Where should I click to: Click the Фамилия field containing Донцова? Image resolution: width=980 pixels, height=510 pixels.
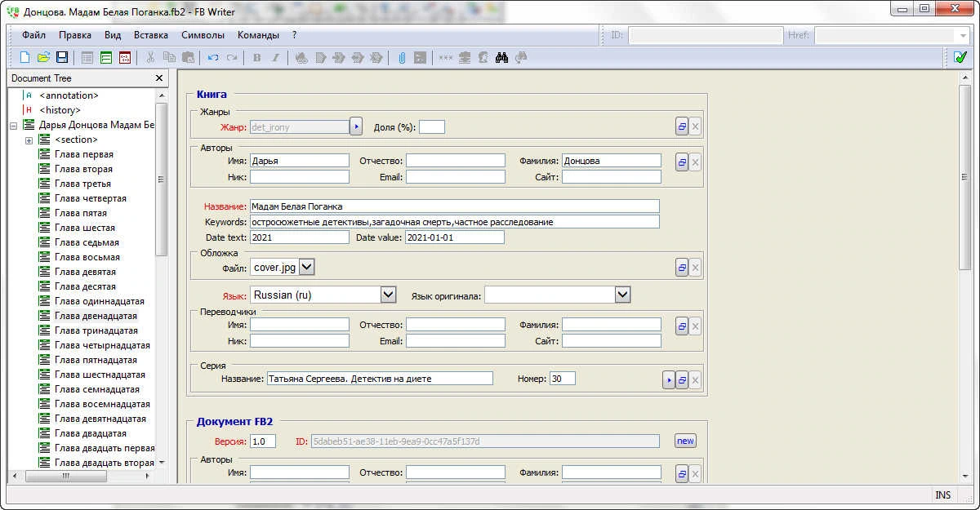(612, 161)
